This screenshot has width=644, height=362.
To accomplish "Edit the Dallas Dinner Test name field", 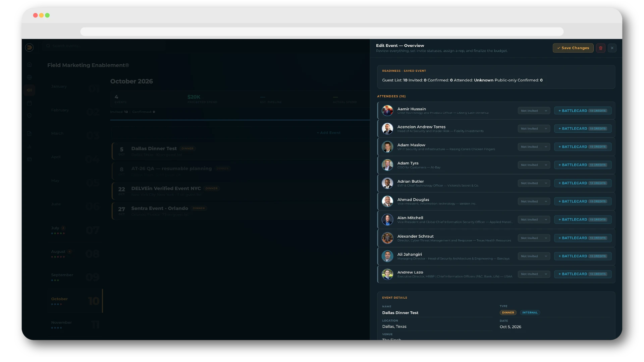I will 437,313.
